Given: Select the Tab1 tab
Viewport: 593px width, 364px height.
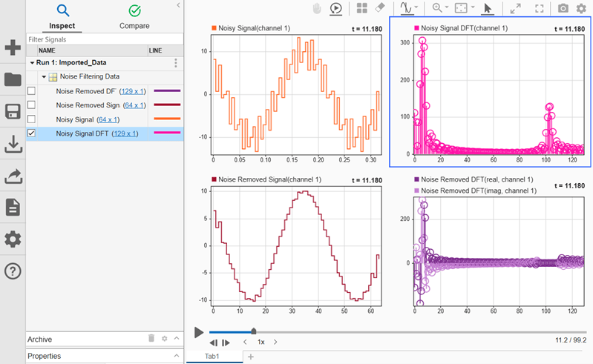Looking at the screenshot, I should pyautogui.click(x=212, y=356).
